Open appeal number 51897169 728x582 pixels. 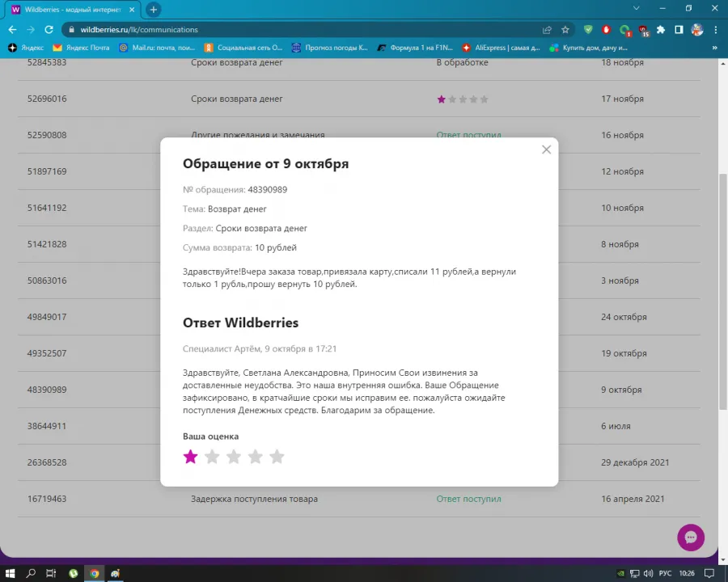[47, 171]
